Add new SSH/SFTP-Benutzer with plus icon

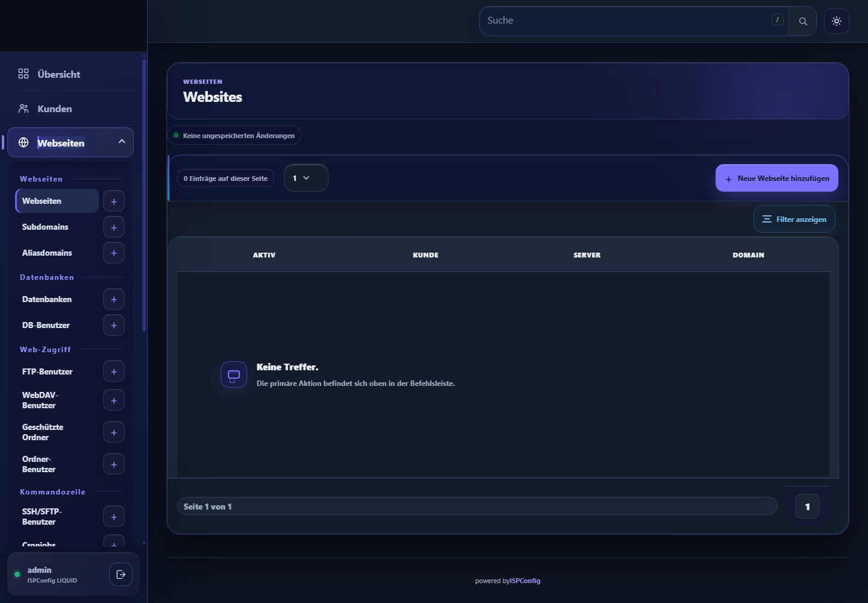tap(114, 517)
